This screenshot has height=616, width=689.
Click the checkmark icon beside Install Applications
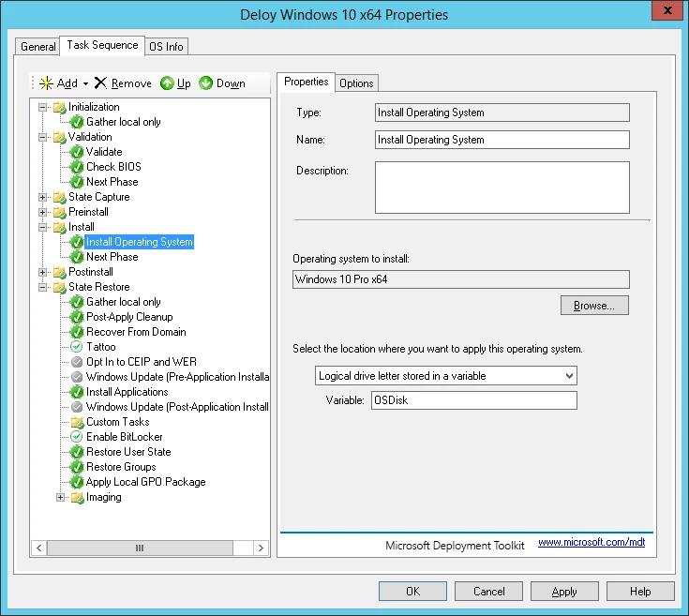77,392
